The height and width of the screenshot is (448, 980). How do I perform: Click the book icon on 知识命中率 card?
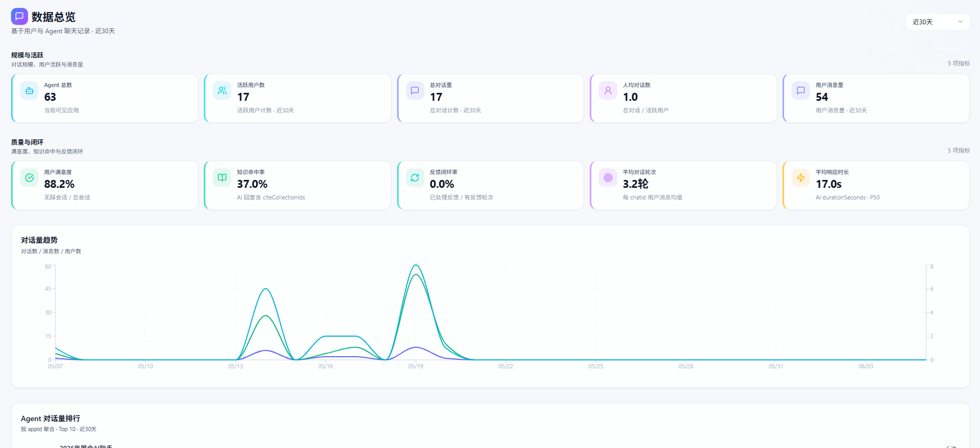coord(222,178)
